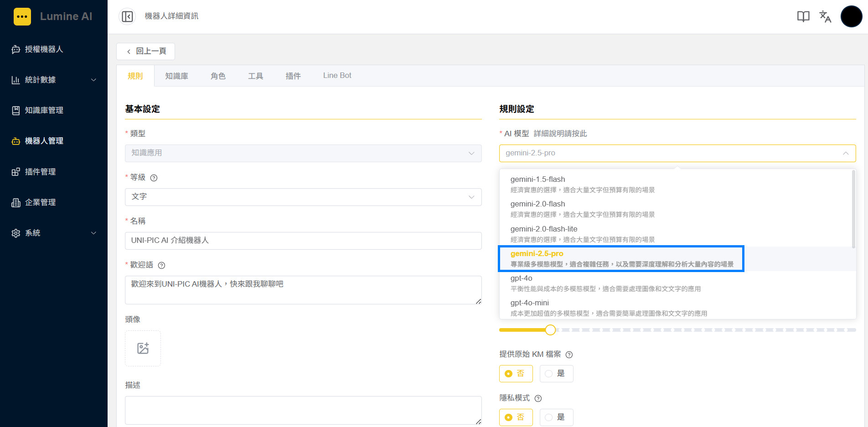Viewport: 868px width, 427px height.
Task: Click the 名稱 input field
Action: [303, 241]
